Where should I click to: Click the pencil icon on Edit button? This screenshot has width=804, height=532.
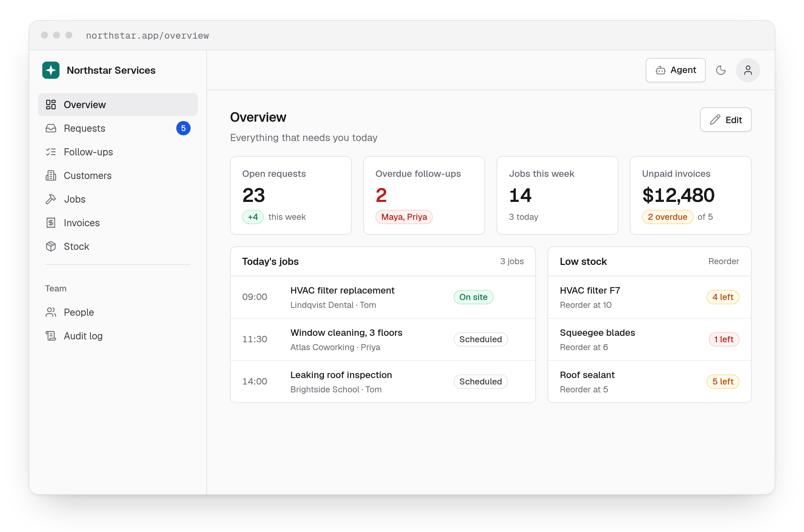(x=715, y=120)
